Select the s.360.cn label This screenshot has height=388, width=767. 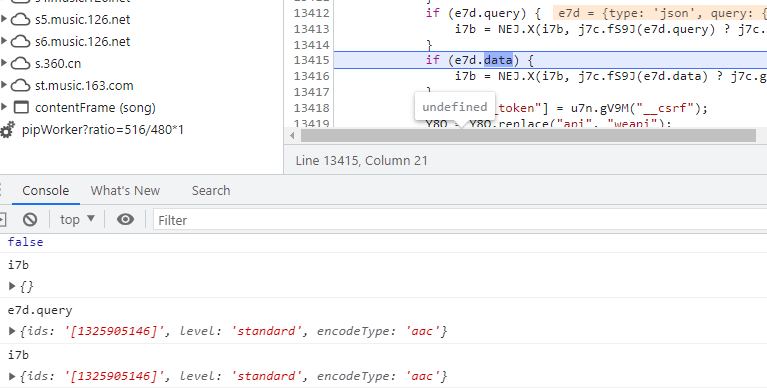click(x=58, y=64)
